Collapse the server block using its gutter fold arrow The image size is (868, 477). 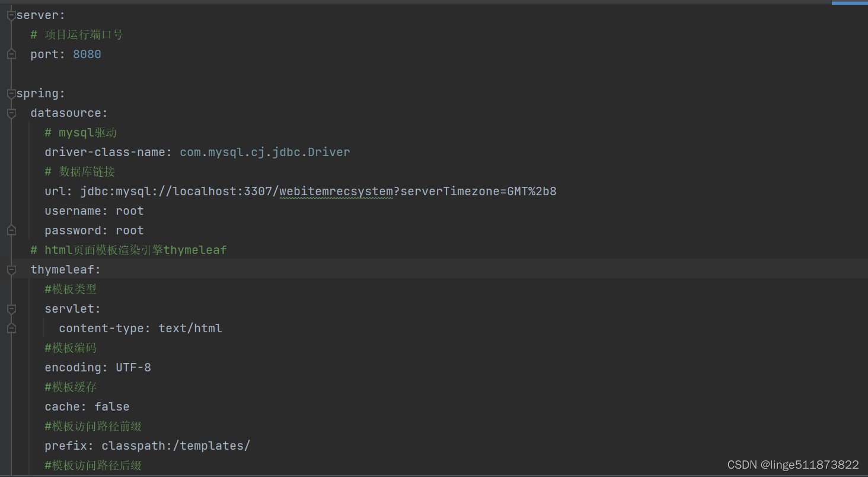(11, 15)
